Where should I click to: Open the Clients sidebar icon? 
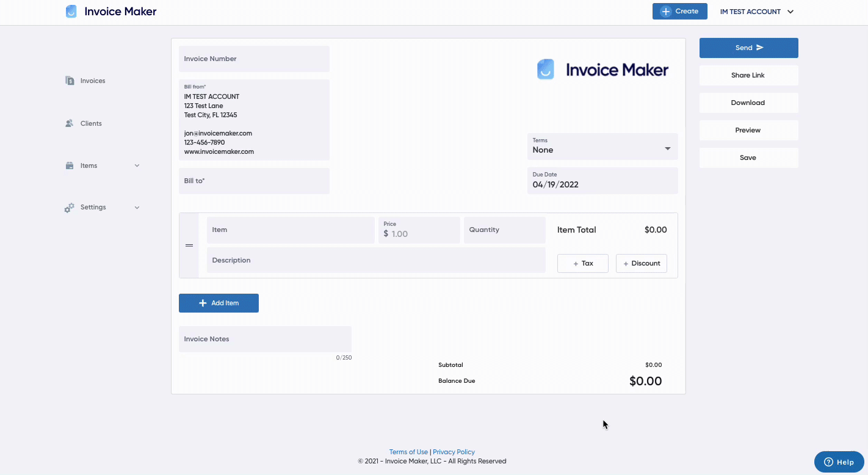(x=70, y=123)
